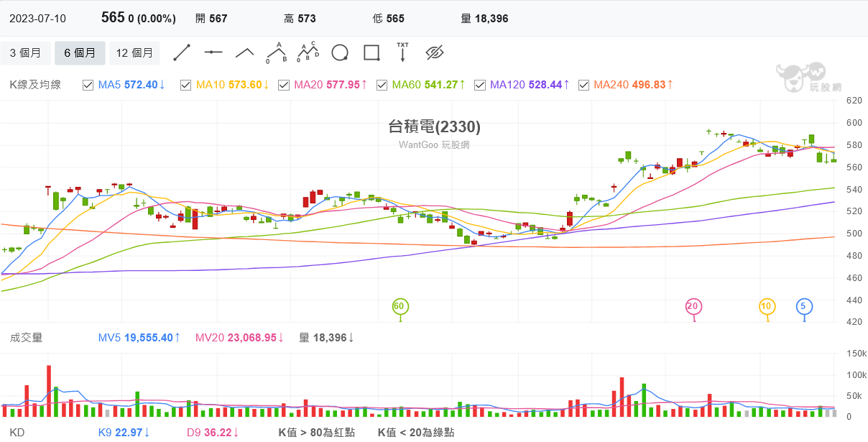Click MA20 value 577.95

point(343,85)
